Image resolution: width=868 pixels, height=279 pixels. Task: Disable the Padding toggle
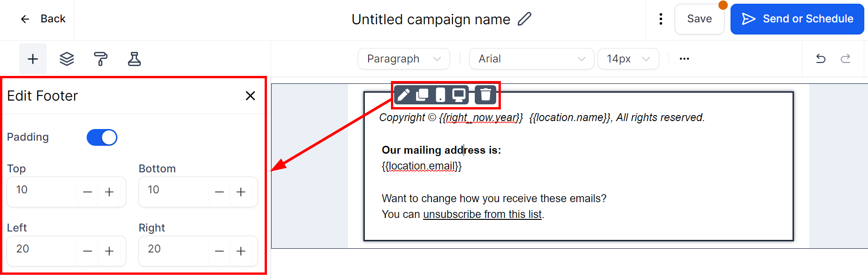pos(102,137)
